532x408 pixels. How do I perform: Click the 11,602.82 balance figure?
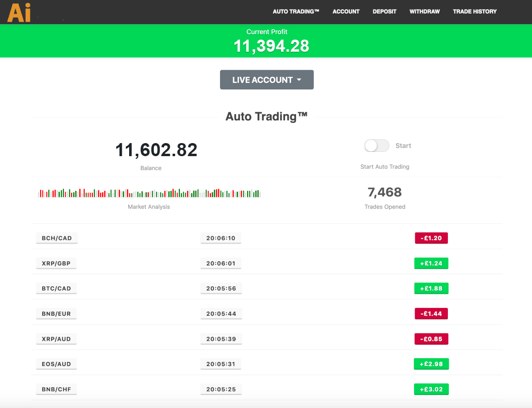pyautogui.click(x=156, y=150)
